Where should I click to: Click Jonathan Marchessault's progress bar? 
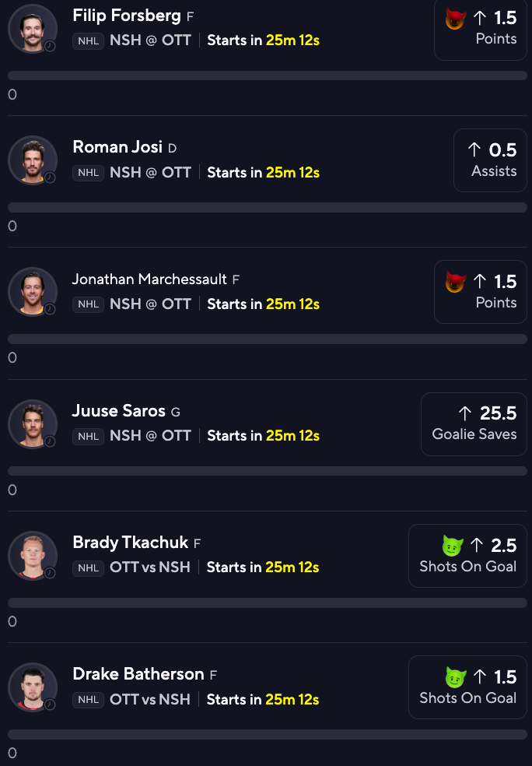[268, 339]
